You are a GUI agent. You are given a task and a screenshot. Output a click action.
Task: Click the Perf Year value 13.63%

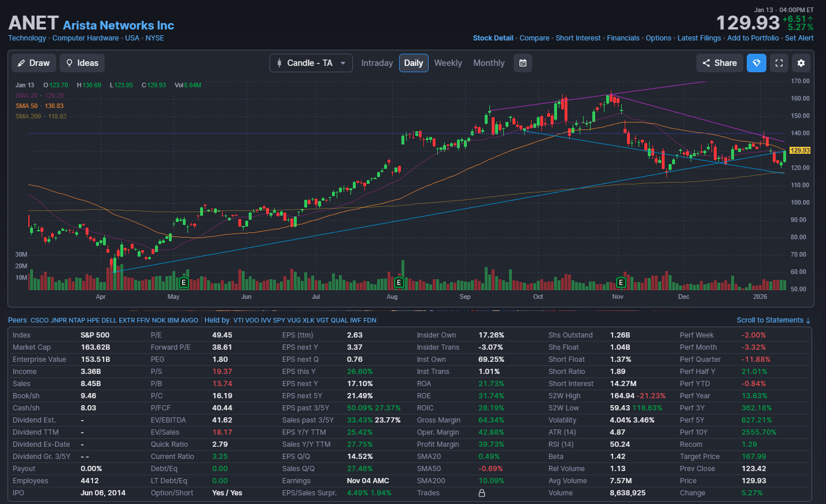[754, 396]
